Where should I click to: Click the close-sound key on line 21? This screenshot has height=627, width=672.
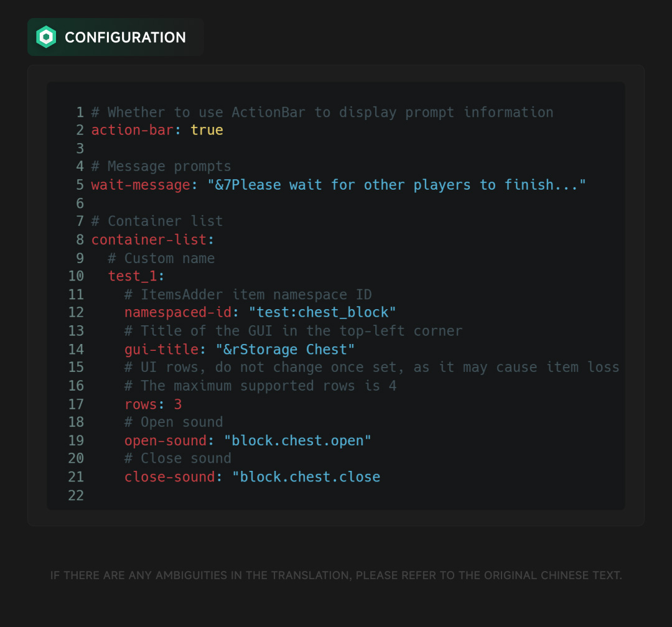[x=170, y=477]
